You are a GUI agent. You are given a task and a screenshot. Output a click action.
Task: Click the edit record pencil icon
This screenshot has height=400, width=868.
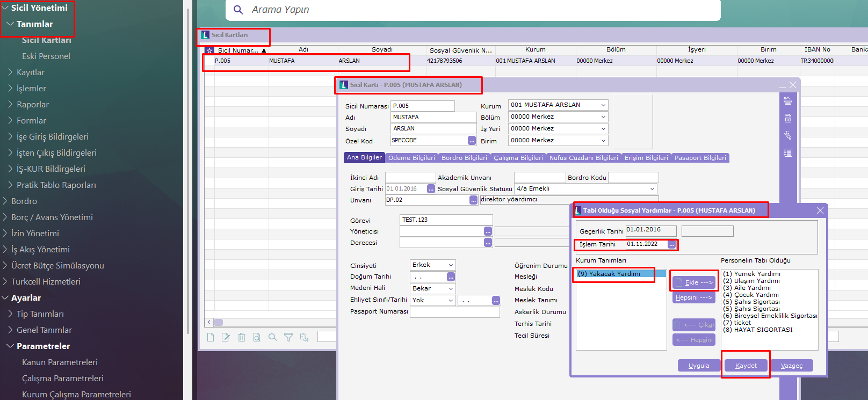(x=226, y=337)
